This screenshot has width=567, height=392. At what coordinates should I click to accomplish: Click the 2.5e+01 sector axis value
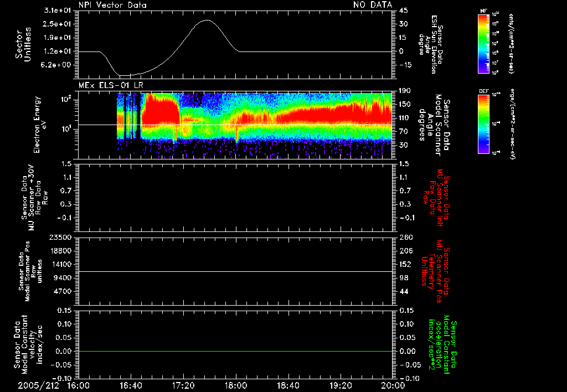tap(58, 24)
